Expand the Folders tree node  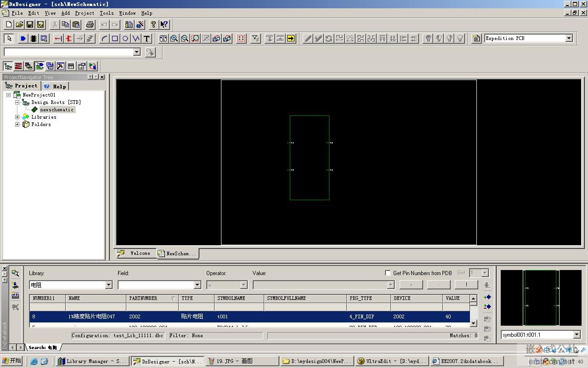click(x=17, y=124)
